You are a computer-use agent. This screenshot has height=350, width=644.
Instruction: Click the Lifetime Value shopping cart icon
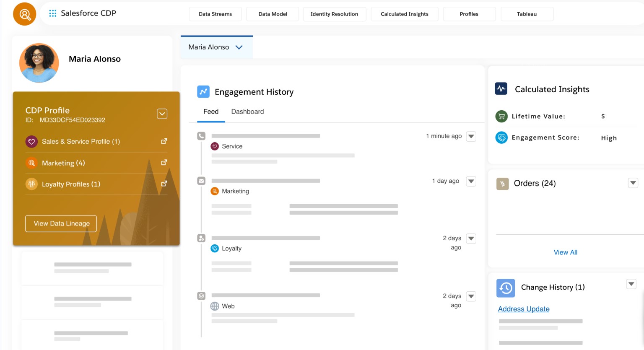tap(501, 116)
